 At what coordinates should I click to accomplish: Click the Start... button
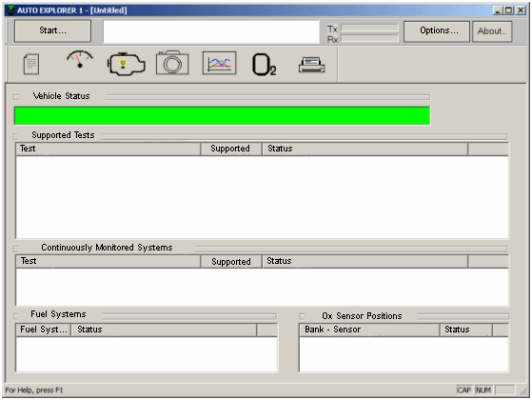(x=52, y=30)
